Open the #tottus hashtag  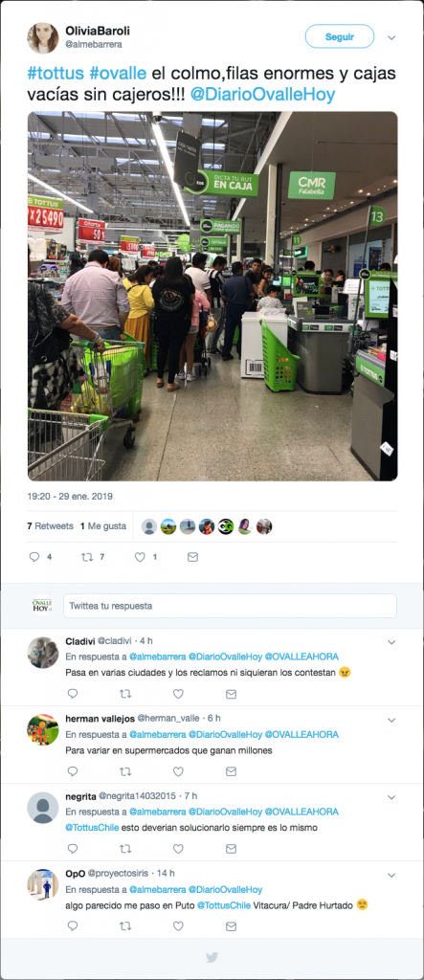[x=56, y=74]
